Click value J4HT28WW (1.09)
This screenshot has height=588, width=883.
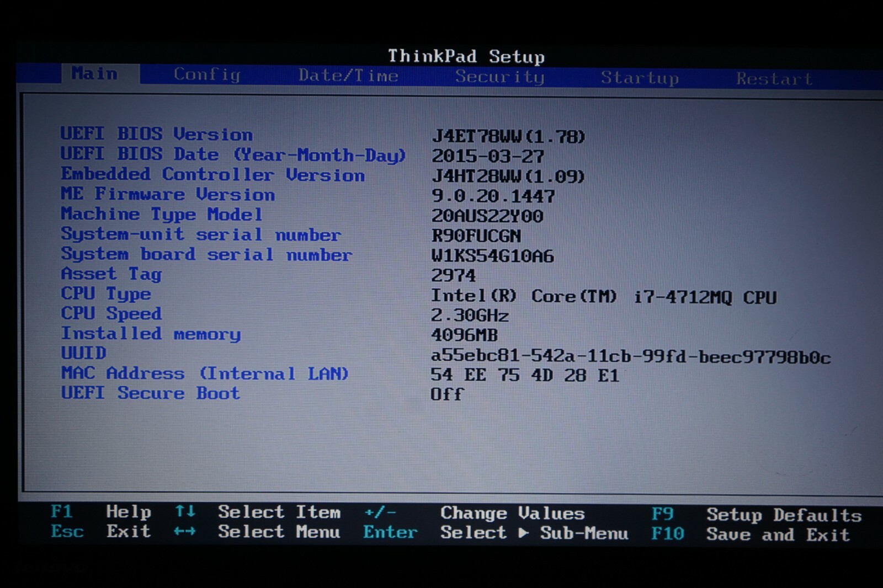pos(508,176)
